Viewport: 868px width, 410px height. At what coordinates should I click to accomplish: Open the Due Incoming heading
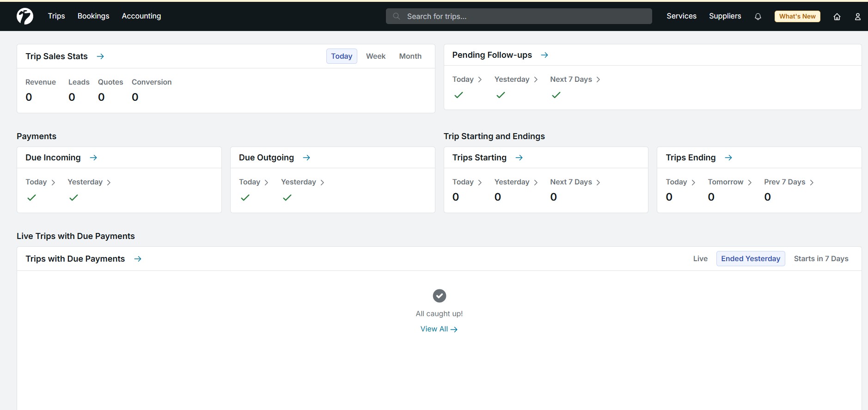(53, 158)
